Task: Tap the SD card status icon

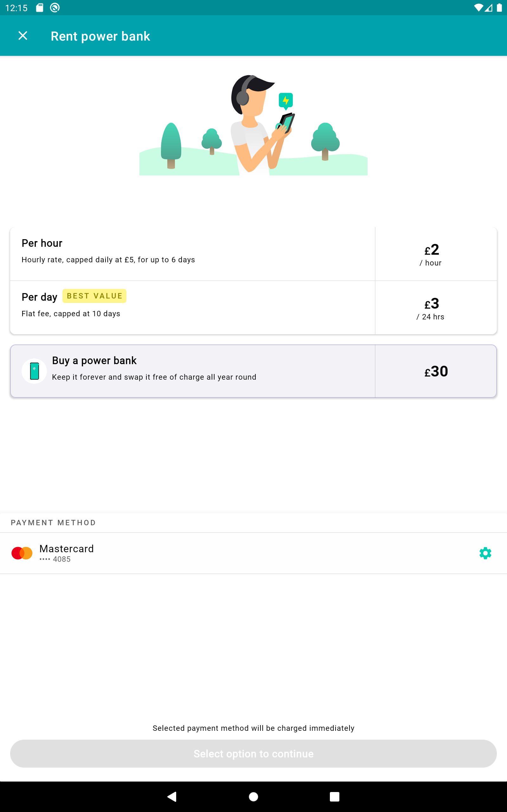Action: pos(40,8)
